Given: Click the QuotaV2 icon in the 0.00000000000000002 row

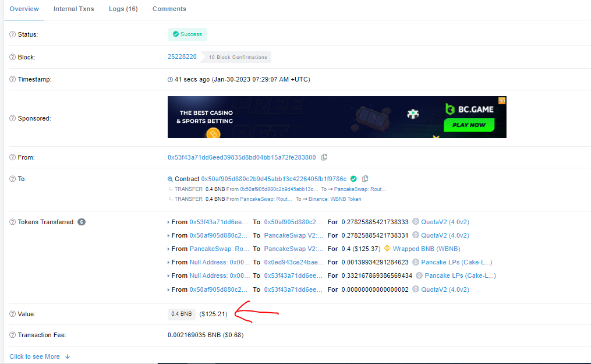Looking at the screenshot, I should click(x=415, y=289).
